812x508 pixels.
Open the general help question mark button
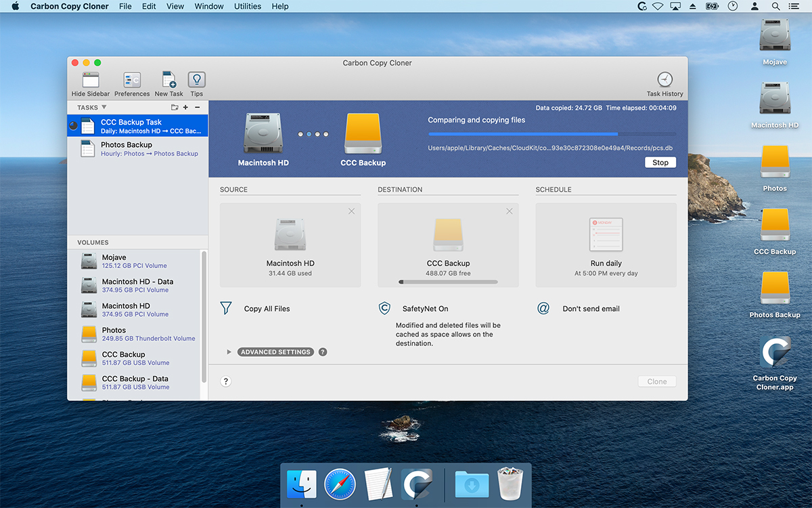click(x=226, y=381)
